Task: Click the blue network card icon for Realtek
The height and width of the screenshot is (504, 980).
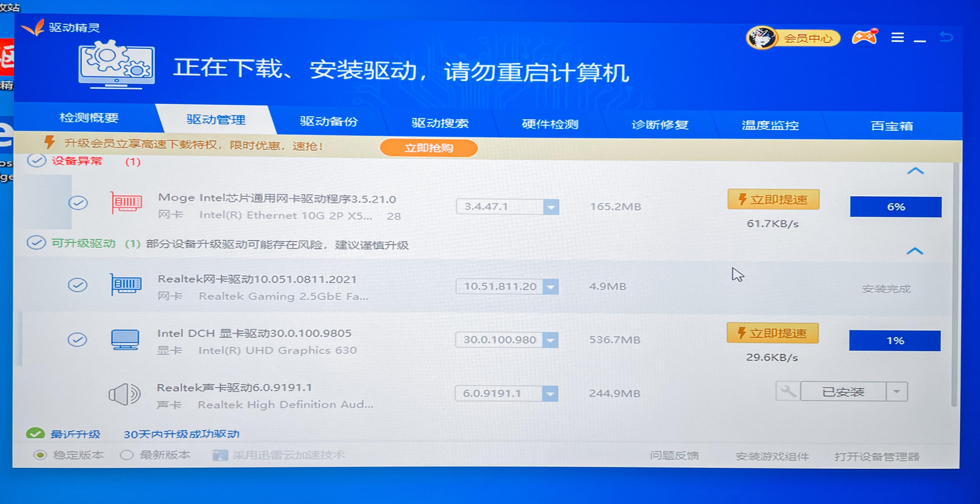Action: (x=126, y=284)
